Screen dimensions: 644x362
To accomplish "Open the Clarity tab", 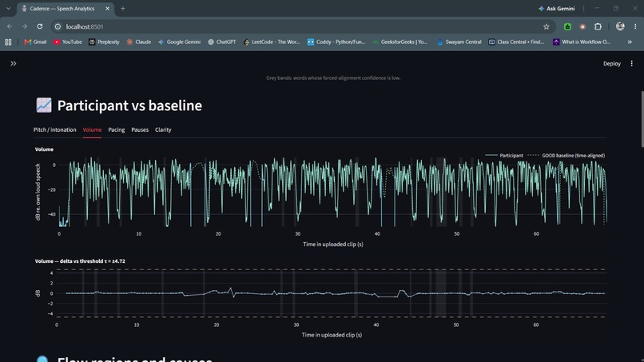I will [163, 129].
